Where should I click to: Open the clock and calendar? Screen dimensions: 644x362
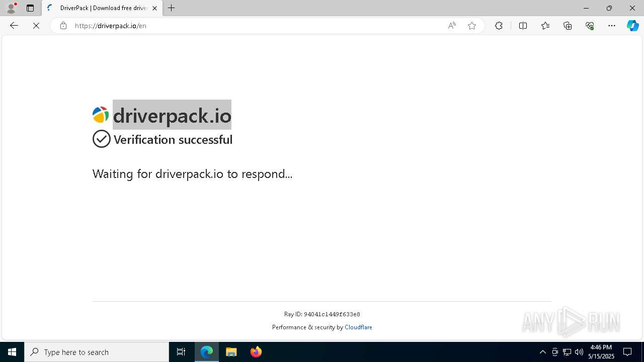tap(601, 352)
